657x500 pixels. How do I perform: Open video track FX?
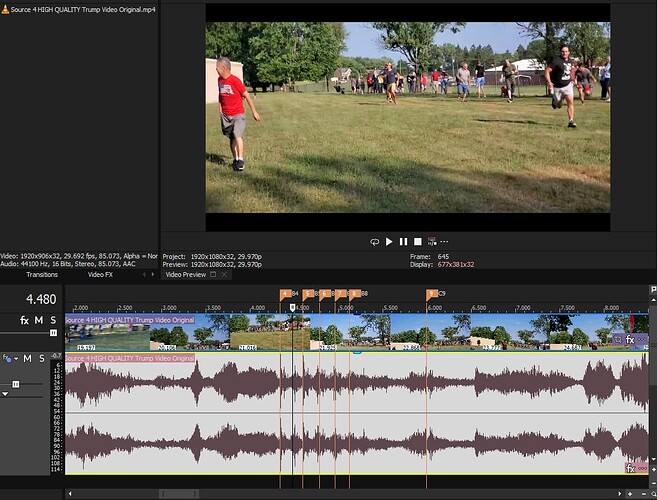coord(24,320)
